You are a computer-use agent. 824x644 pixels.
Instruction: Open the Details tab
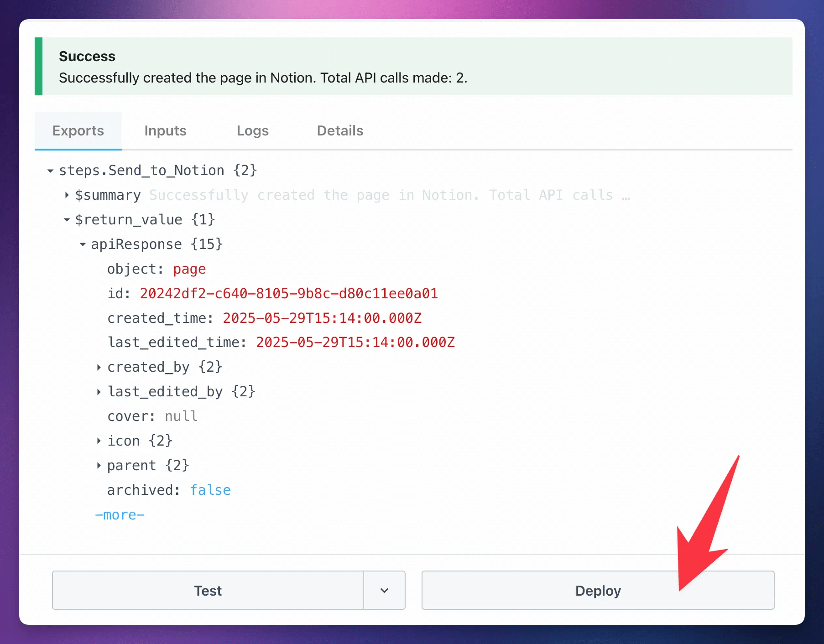click(340, 131)
